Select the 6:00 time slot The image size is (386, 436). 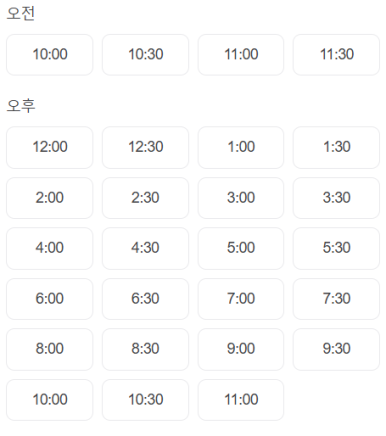pyautogui.click(x=50, y=299)
